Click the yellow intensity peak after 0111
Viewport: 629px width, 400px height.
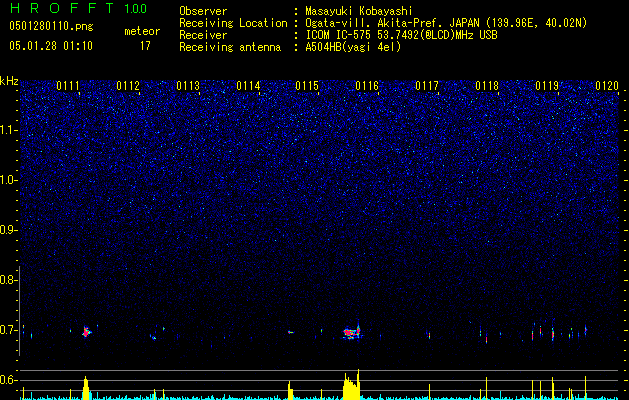click(x=85, y=388)
